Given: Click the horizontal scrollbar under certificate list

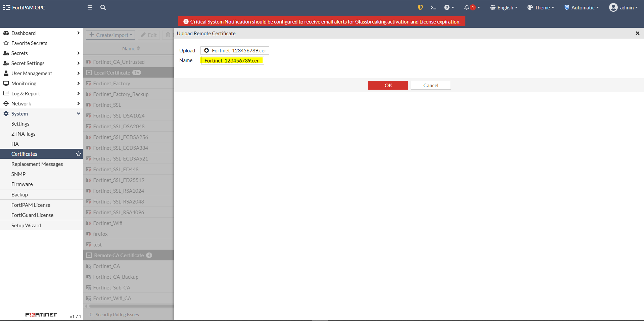Looking at the screenshot, I should click(131, 306).
